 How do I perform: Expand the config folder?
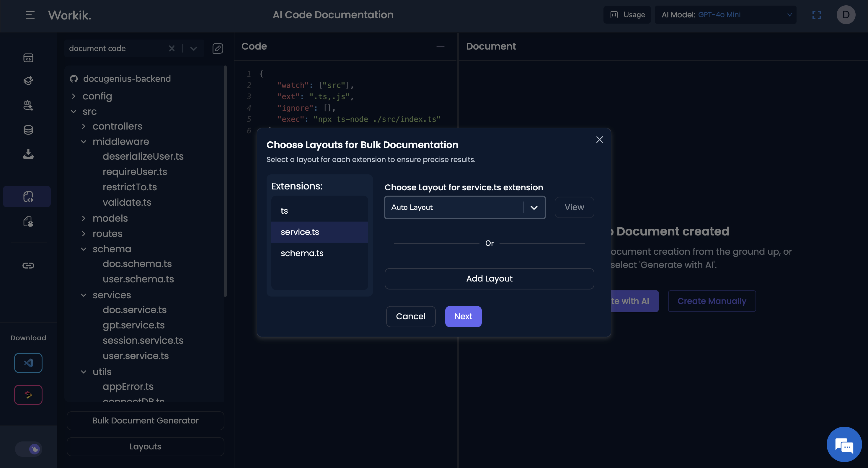(74, 96)
